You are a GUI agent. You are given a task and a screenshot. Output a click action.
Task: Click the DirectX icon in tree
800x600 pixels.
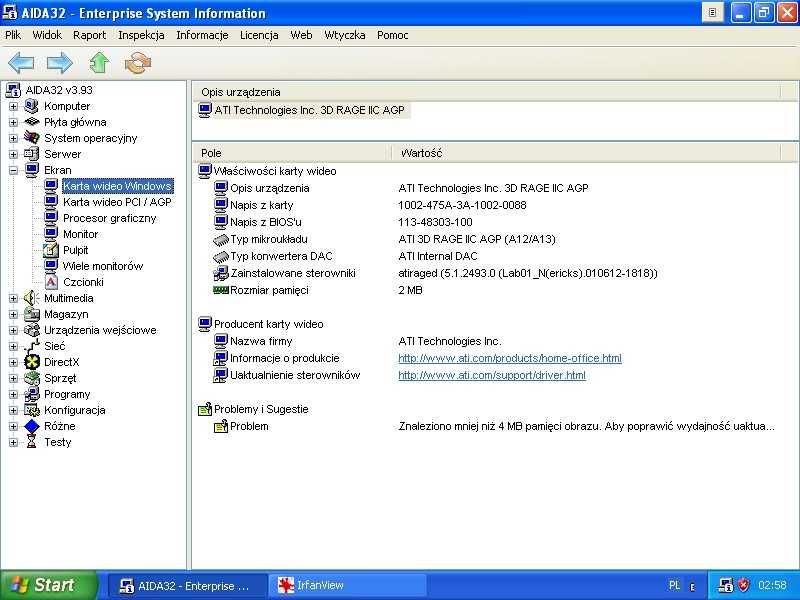(32, 362)
